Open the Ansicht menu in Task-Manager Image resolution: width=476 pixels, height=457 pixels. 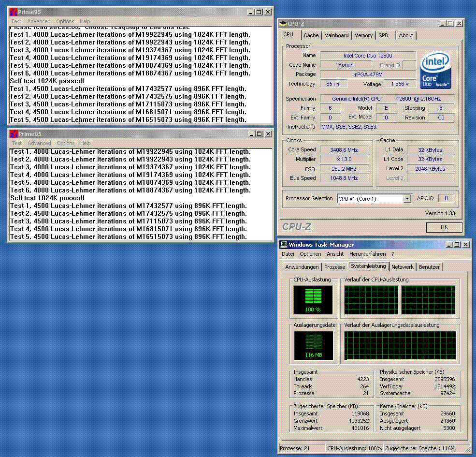[335, 254]
